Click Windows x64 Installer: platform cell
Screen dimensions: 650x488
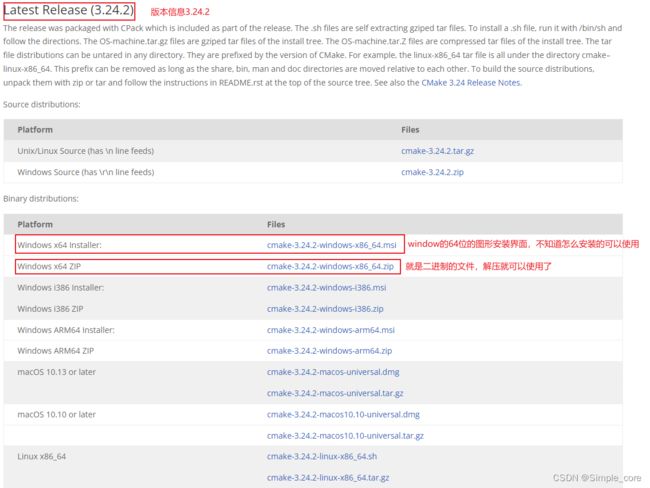point(59,245)
